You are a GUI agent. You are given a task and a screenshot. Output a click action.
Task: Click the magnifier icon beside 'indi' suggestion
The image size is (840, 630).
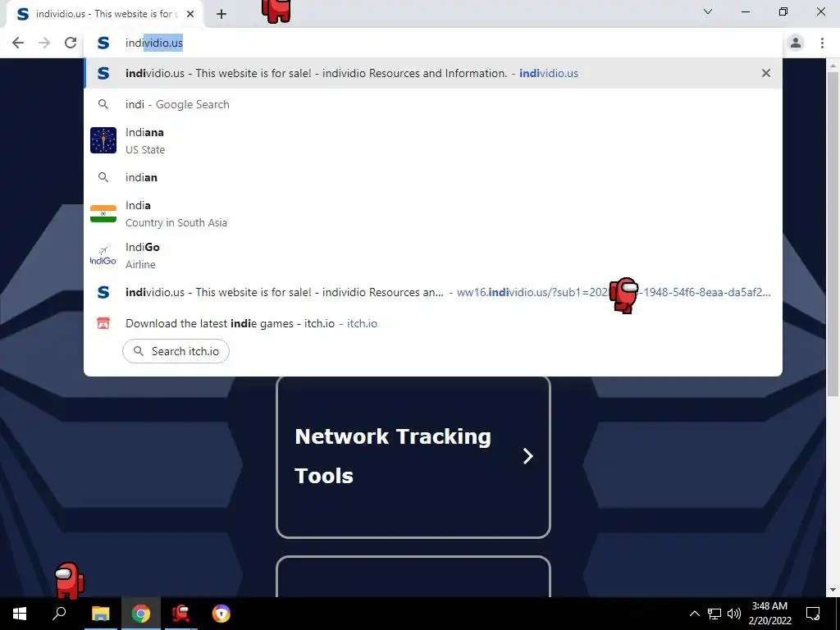point(103,104)
